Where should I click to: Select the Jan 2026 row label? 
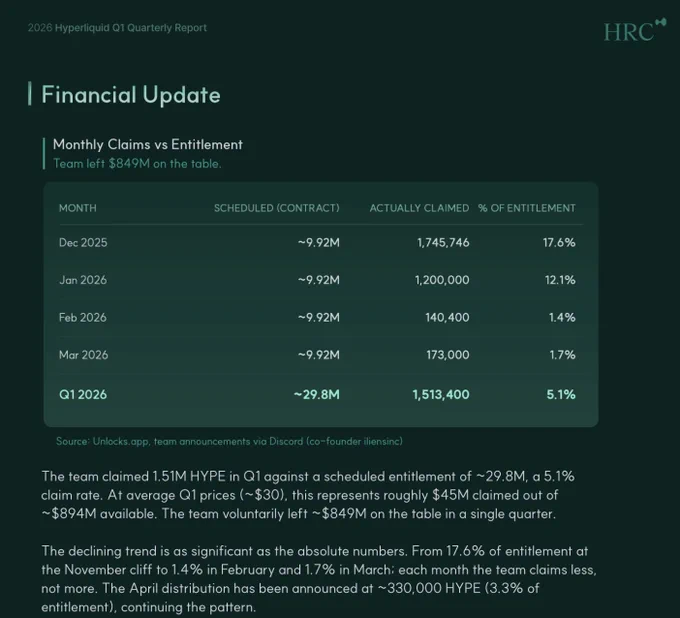[x=83, y=280]
